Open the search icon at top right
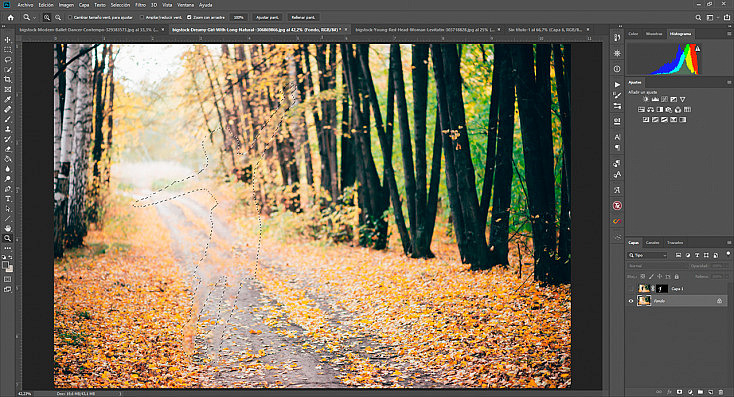 click(x=698, y=17)
